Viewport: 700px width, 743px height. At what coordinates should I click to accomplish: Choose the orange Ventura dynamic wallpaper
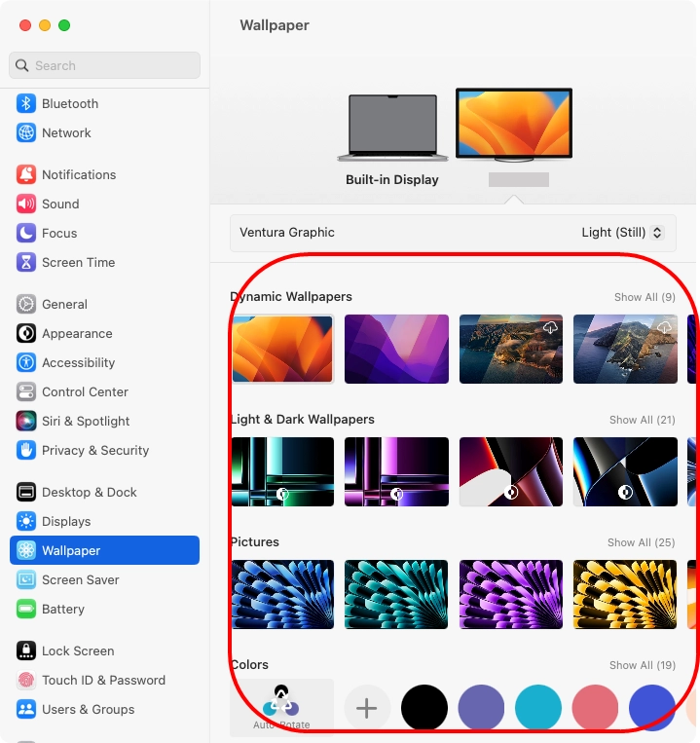[x=282, y=349]
